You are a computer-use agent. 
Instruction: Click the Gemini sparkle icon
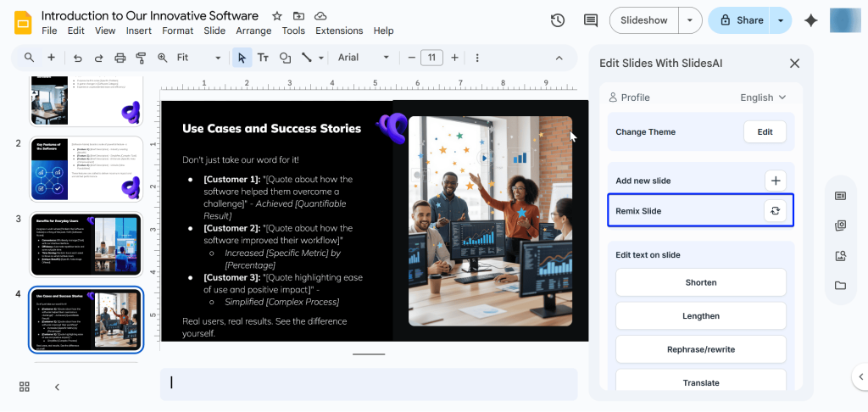click(810, 20)
